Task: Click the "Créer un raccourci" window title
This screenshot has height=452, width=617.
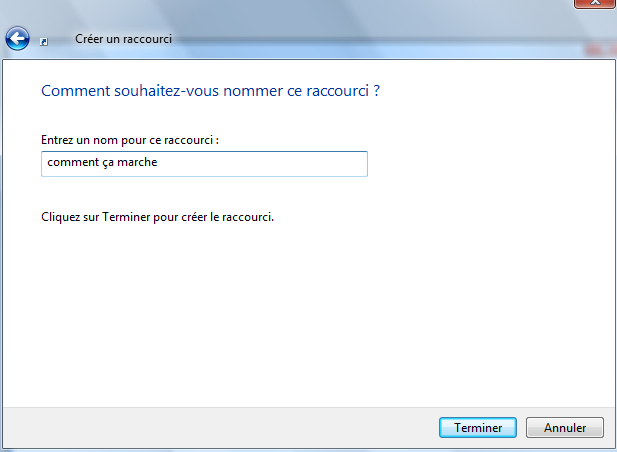Action: [x=123, y=39]
